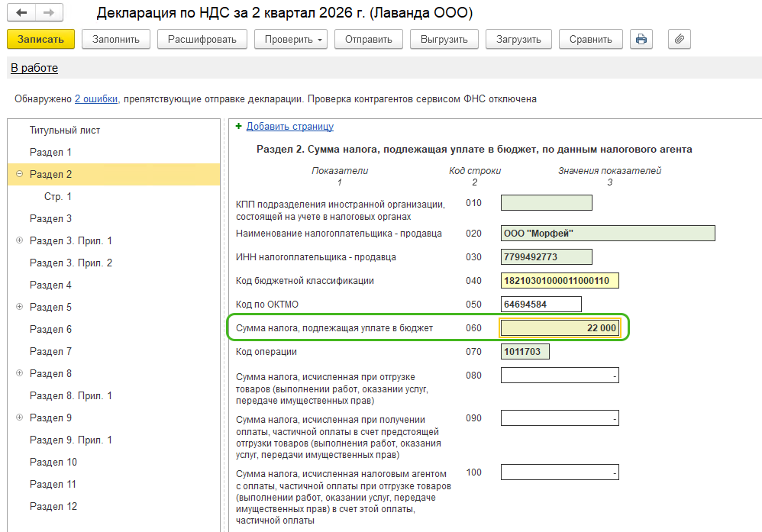Select Раздел 3. Прил. 1 row
The height and width of the screenshot is (532, 762).
(71, 240)
